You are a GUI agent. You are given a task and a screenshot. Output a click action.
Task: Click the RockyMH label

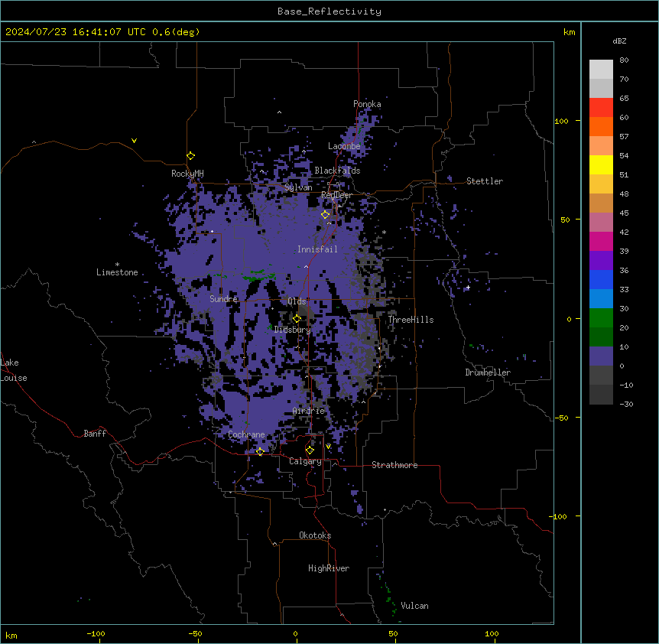pyautogui.click(x=187, y=174)
